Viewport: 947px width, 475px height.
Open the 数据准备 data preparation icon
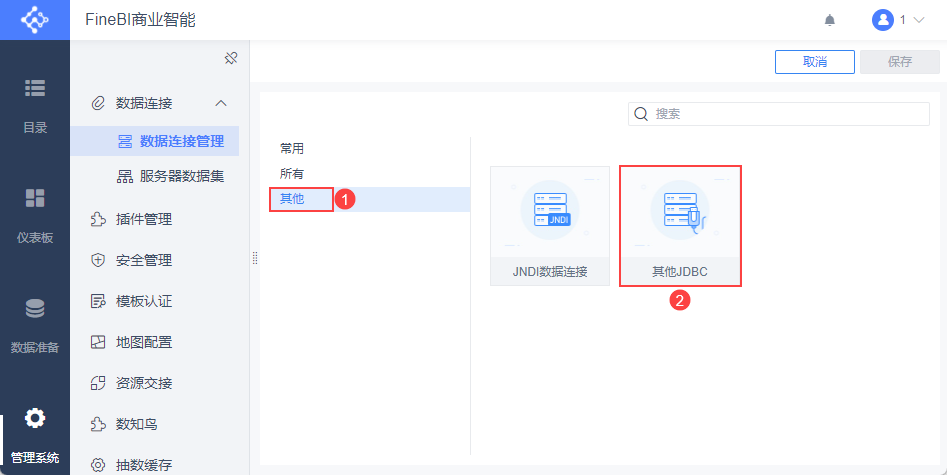34,308
